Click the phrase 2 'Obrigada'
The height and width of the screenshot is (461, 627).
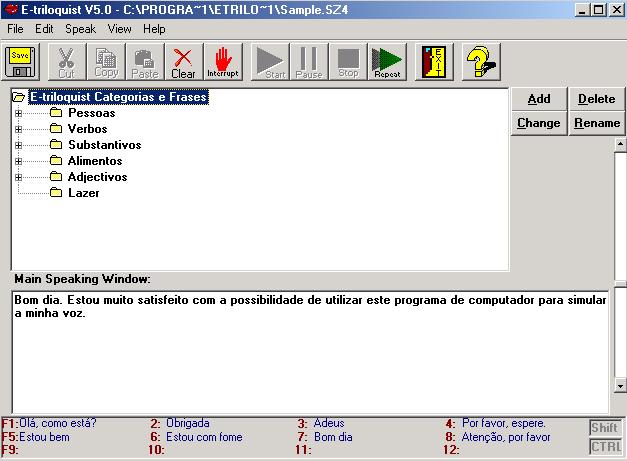tap(188, 423)
